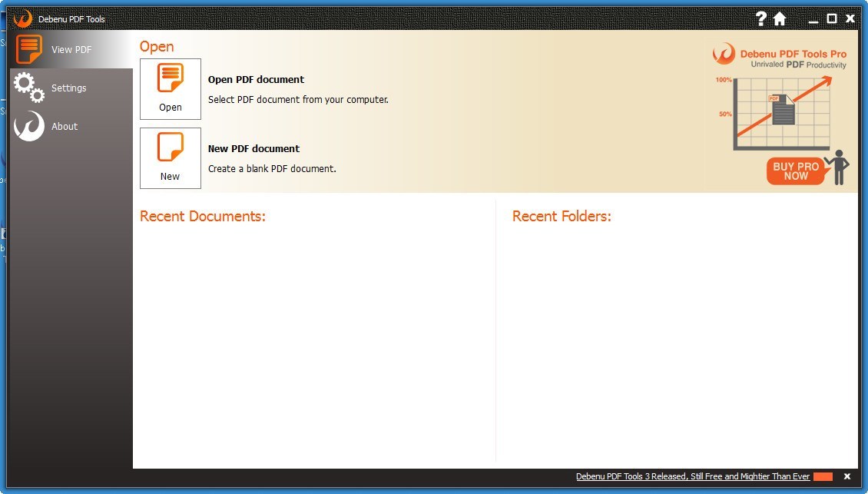
Task: Click the 'New PDF document' heading text
Action: pos(253,148)
